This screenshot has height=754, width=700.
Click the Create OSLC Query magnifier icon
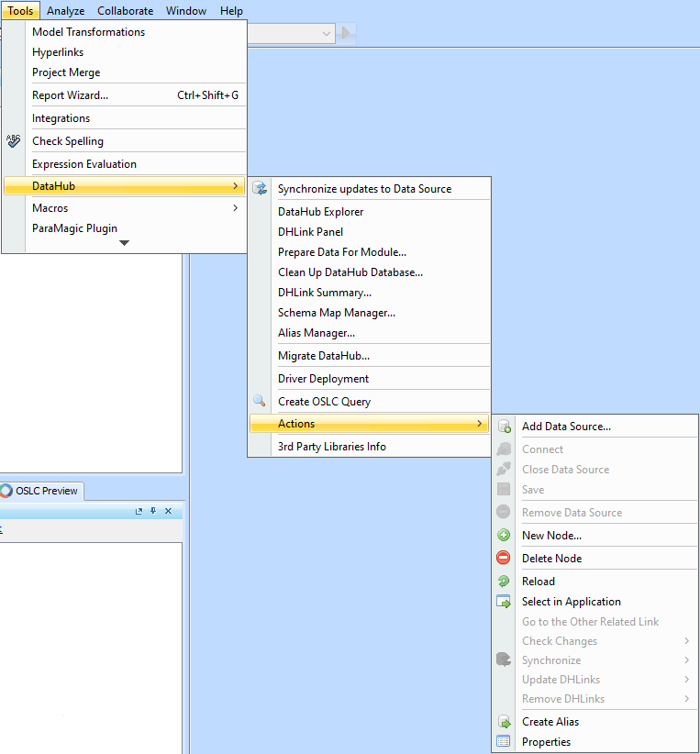[x=260, y=401]
